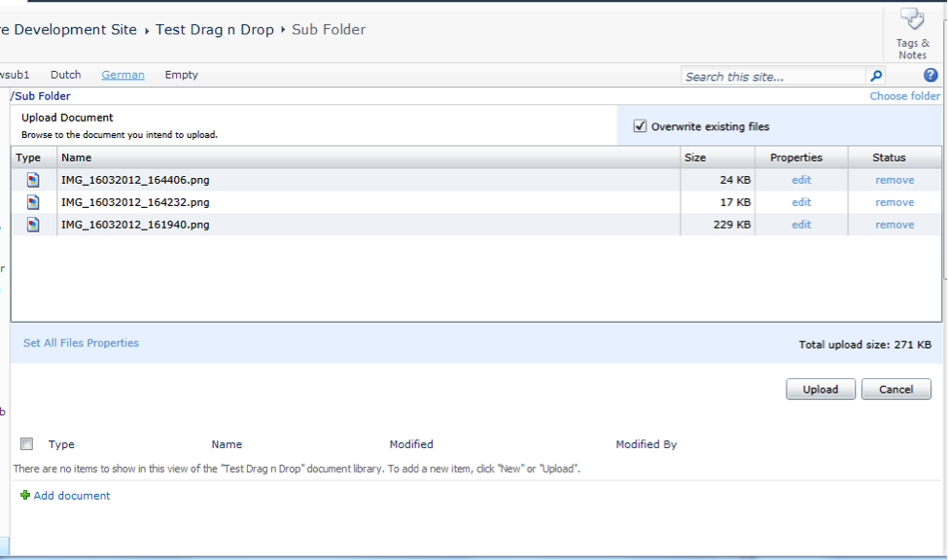948x560 pixels.
Task: Uncheck Overwrite existing files
Action: (640, 123)
